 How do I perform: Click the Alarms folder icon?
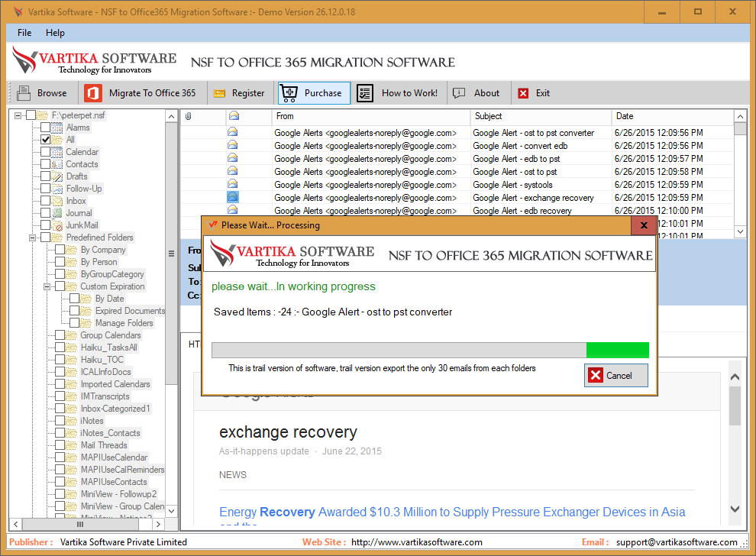click(x=57, y=128)
